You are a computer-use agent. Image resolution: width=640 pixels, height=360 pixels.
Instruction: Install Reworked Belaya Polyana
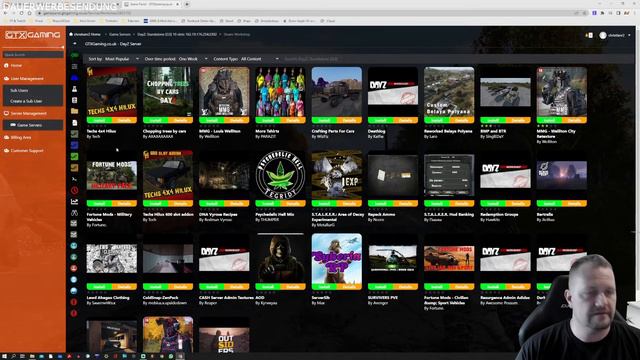click(437, 120)
